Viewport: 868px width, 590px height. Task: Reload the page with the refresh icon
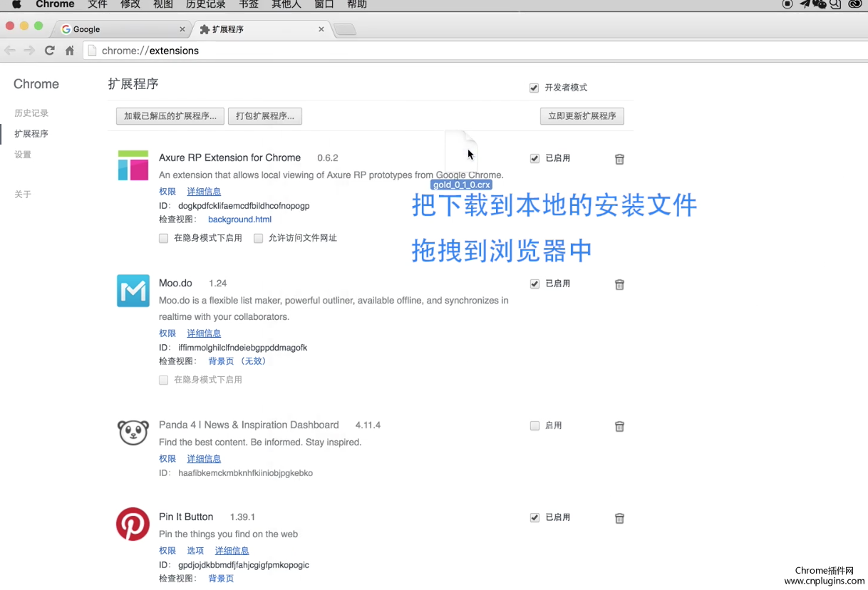click(49, 51)
